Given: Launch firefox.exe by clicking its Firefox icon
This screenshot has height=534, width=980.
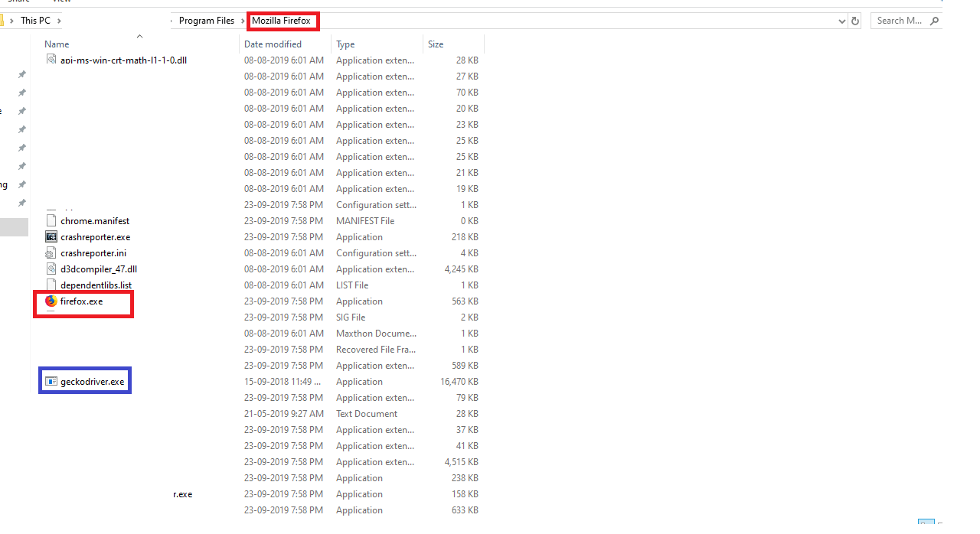Looking at the screenshot, I should click(x=51, y=301).
